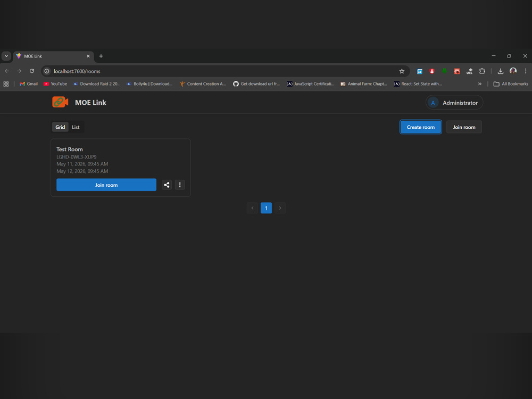Reload the page
The height and width of the screenshot is (399, 532).
(32, 71)
